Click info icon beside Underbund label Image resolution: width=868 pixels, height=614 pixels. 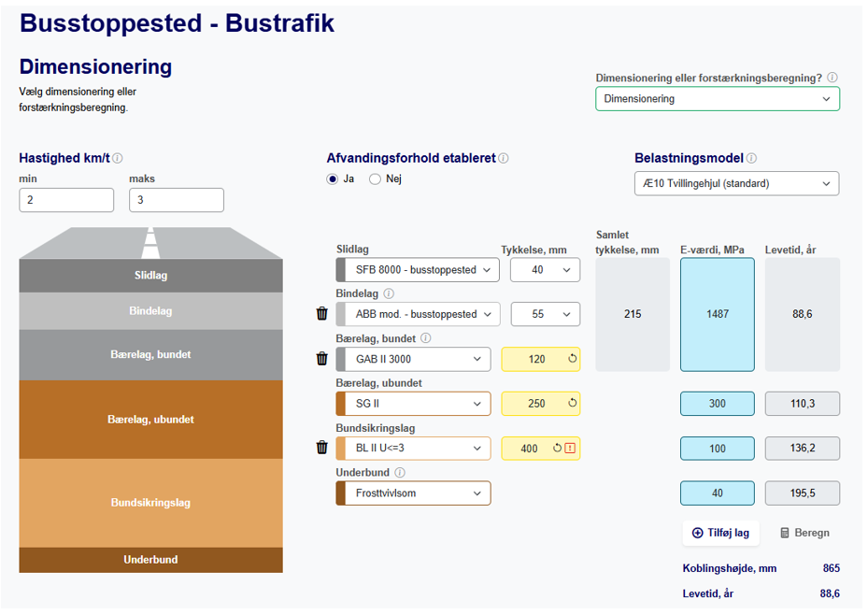click(400, 473)
